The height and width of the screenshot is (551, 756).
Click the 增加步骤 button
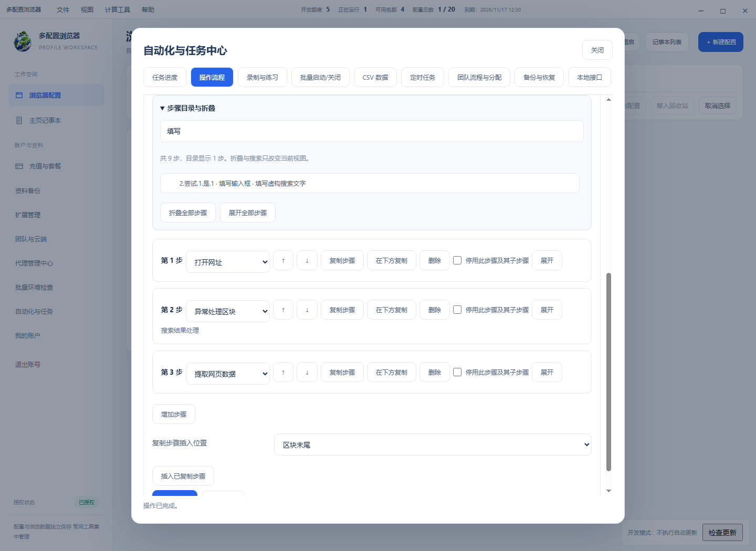174,414
